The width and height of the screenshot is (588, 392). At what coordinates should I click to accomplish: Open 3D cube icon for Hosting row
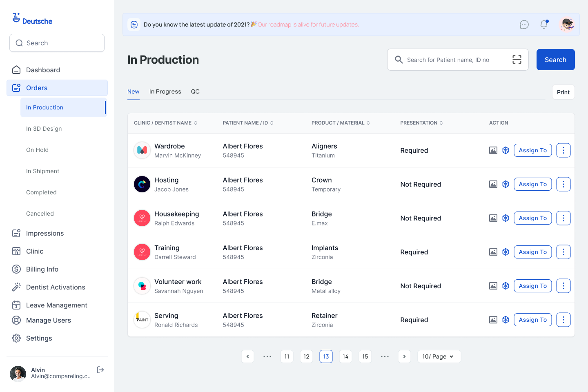(506, 184)
